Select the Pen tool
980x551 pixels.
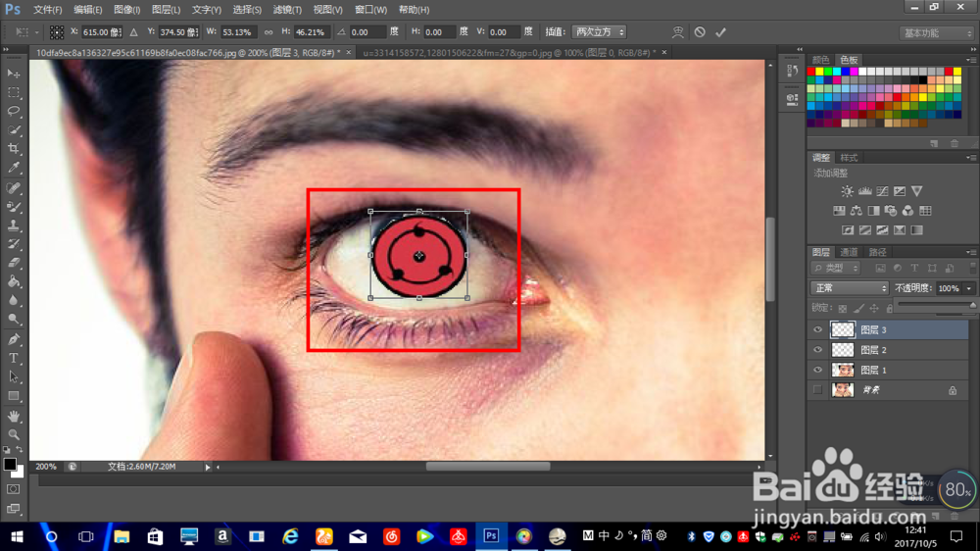click(x=14, y=339)
